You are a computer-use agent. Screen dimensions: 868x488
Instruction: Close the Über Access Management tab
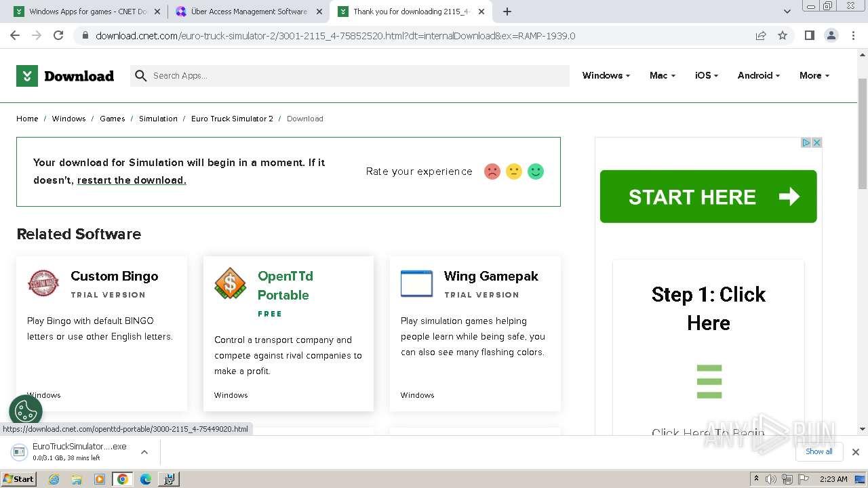pyautogui.click(x=319, y=12)
